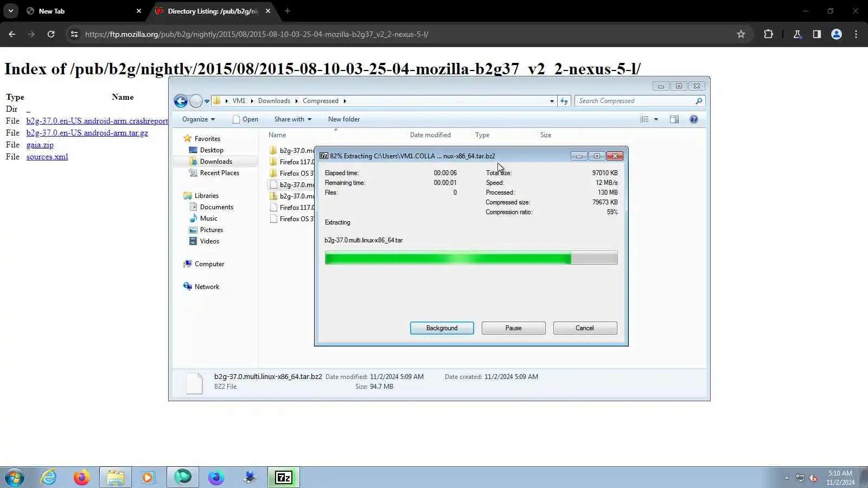Screen dimensions: 868x488
Task: Click Pause in the 7-Zip extraction dialog
Action: (513, 328)
